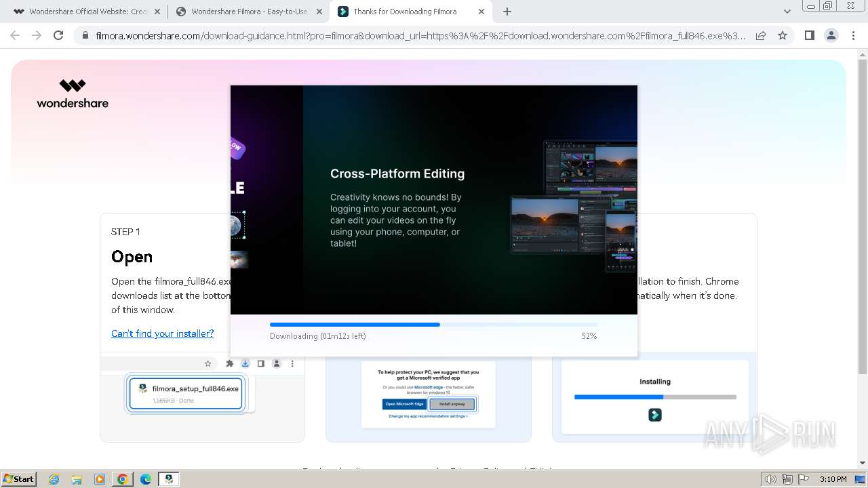The image size is (868, 488).
Task: Open the Windows Start menu
Action: coord(19,479)
